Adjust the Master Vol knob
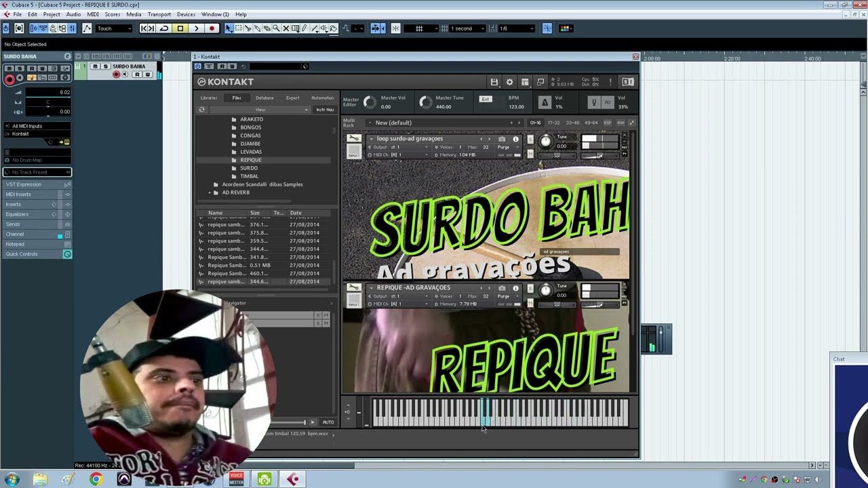Viewport: 868px width, 488px height. tap(370, 102)
